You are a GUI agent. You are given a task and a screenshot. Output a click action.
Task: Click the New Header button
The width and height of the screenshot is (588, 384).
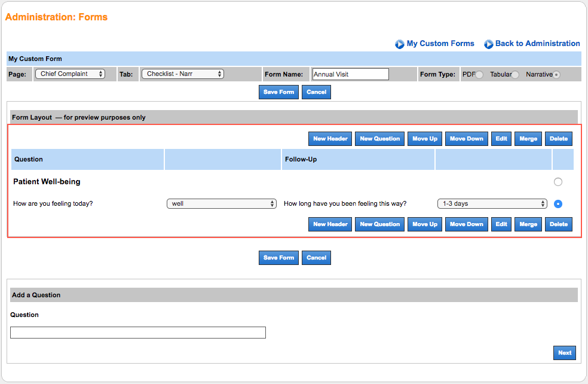[330, 138]
